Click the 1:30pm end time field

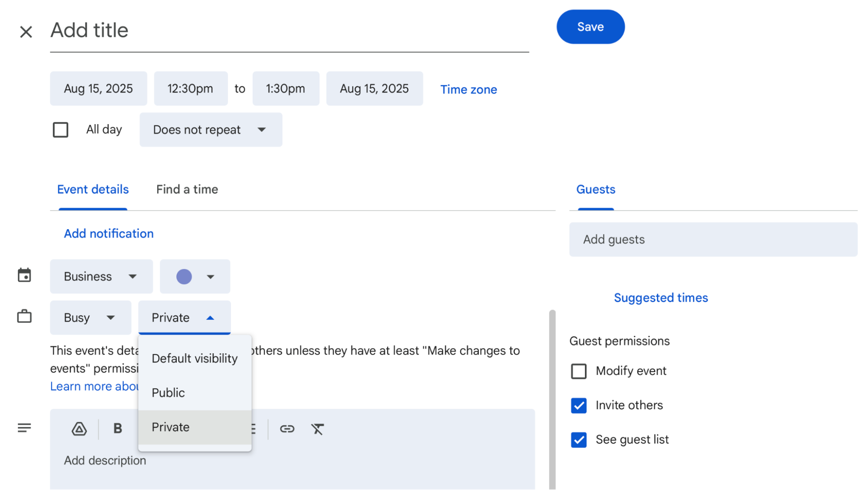286,89
